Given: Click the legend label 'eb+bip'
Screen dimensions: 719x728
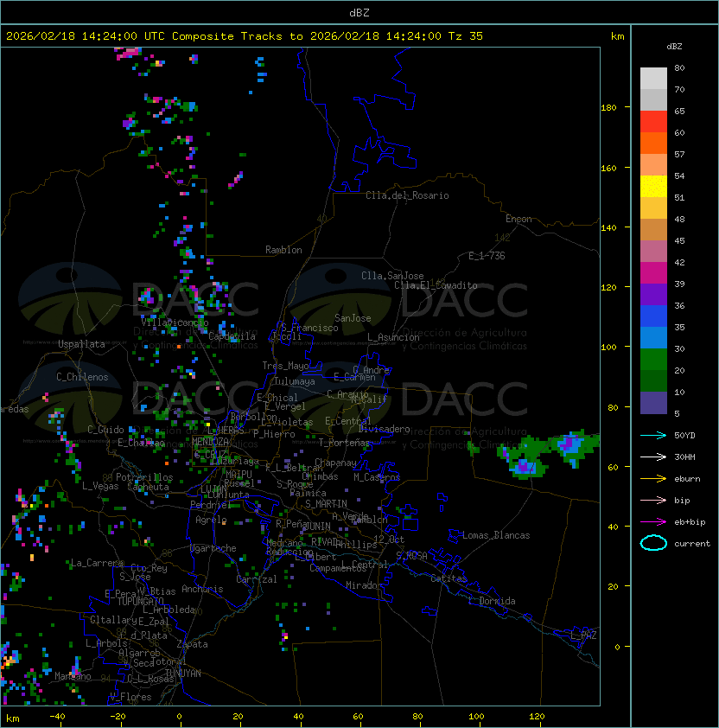Looking at the screenshot, I should (690, 522).
